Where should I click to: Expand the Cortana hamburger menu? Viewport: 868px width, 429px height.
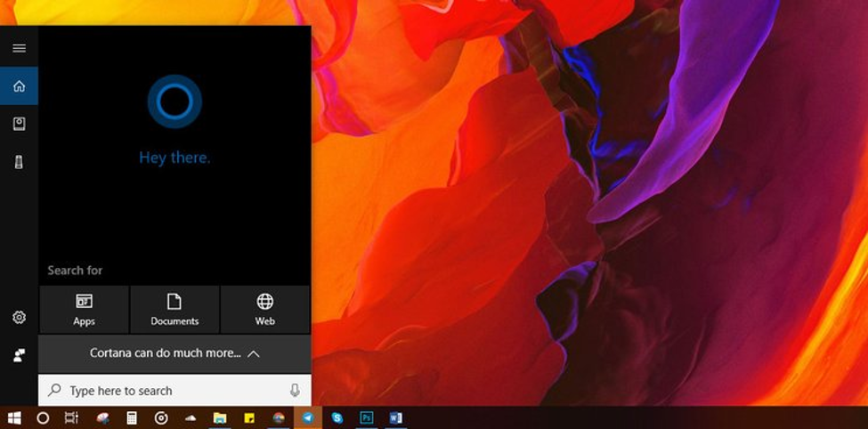coord(19,48)
